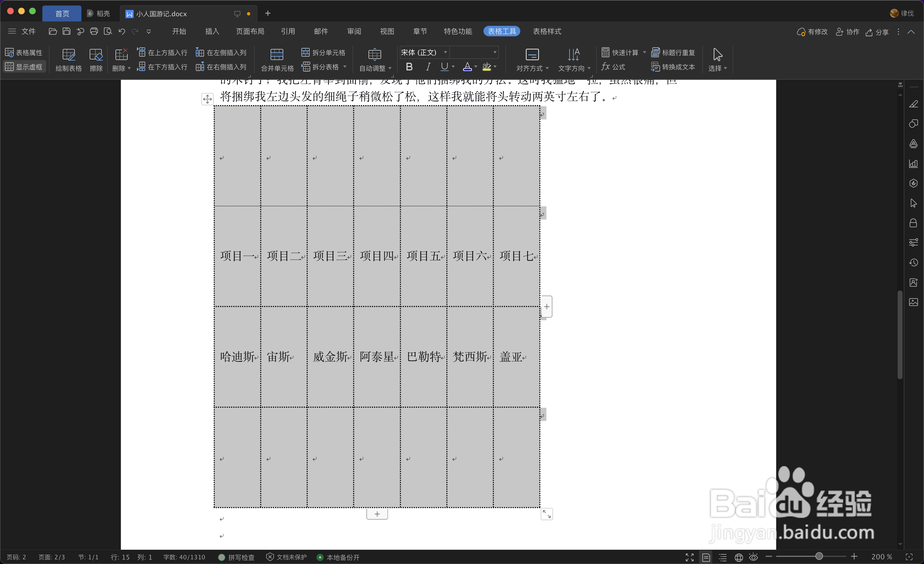Screen dimensions: 924x564
Task: Click the add column plus button right of table
Action: 547,306
